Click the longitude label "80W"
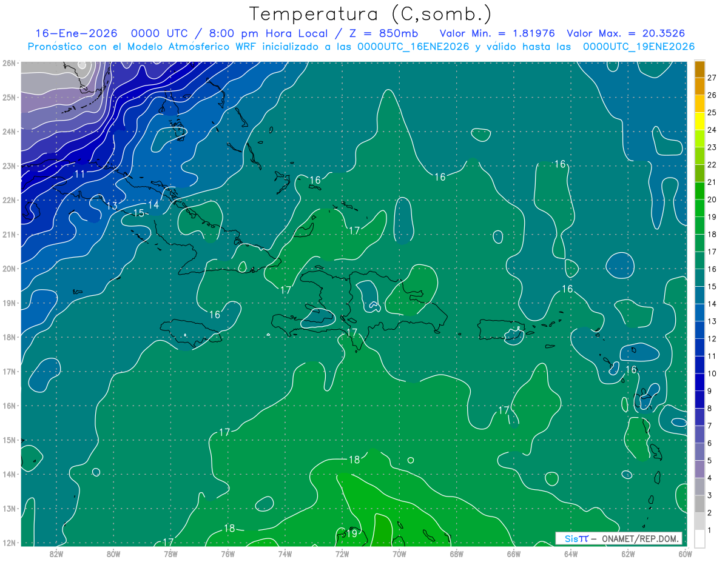 click(113, 554)
